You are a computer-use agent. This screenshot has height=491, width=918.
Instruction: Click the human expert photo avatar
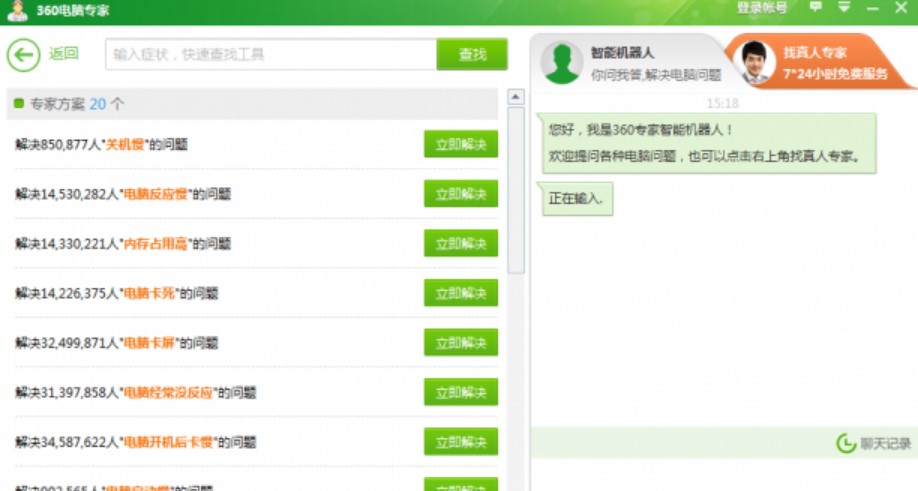(x=755, y=61)
